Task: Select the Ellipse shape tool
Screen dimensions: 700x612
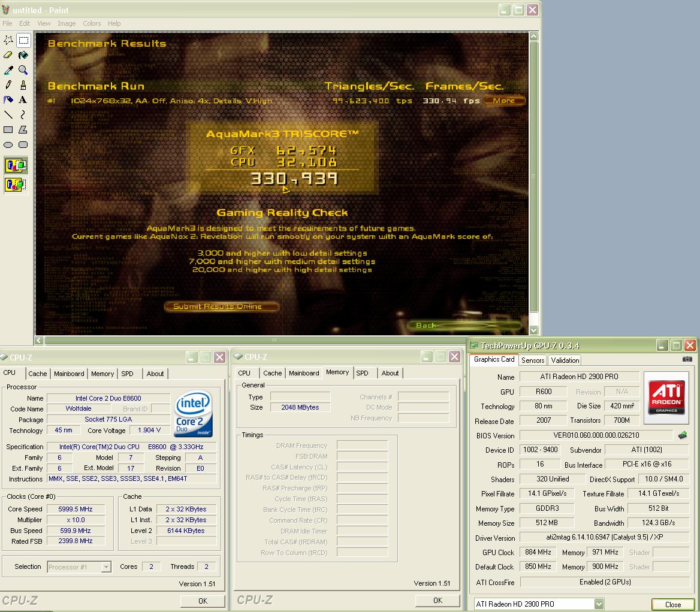Action: [8, 144]
